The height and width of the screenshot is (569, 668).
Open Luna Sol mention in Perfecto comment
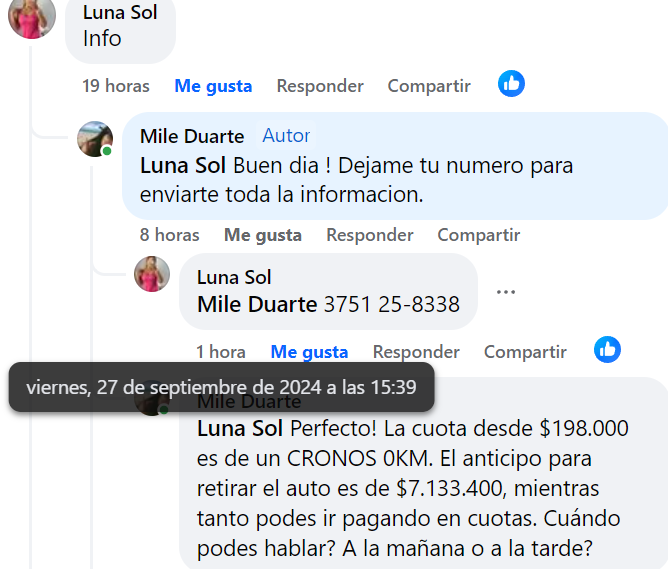(x=240, y=428)
